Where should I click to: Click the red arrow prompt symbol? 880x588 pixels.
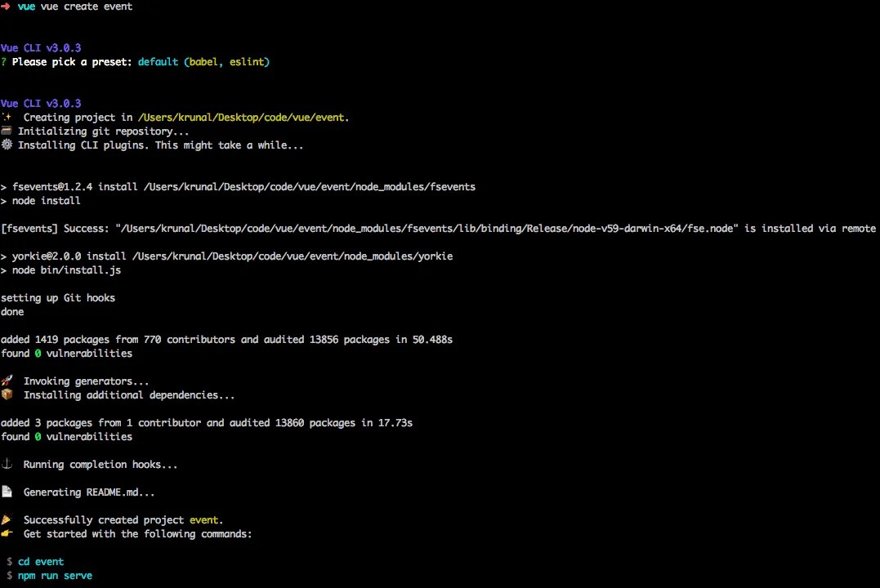(x=7, y=7)
